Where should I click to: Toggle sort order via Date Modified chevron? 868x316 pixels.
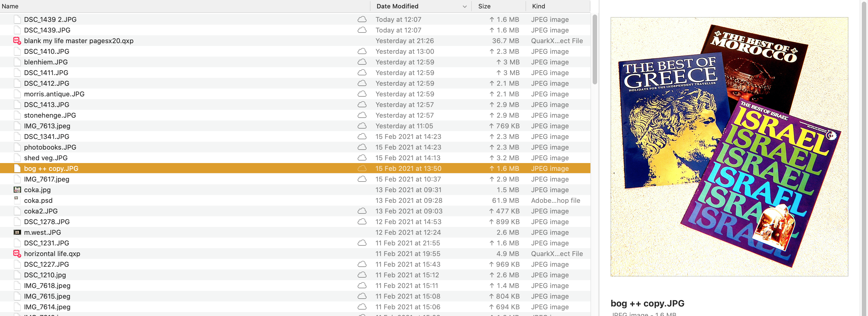[464, 6]
